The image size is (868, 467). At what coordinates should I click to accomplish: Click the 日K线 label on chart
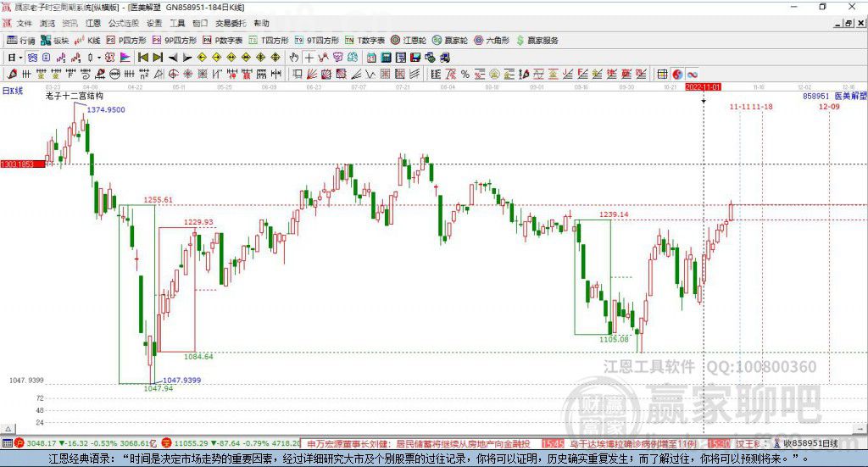tap(13, 91)
